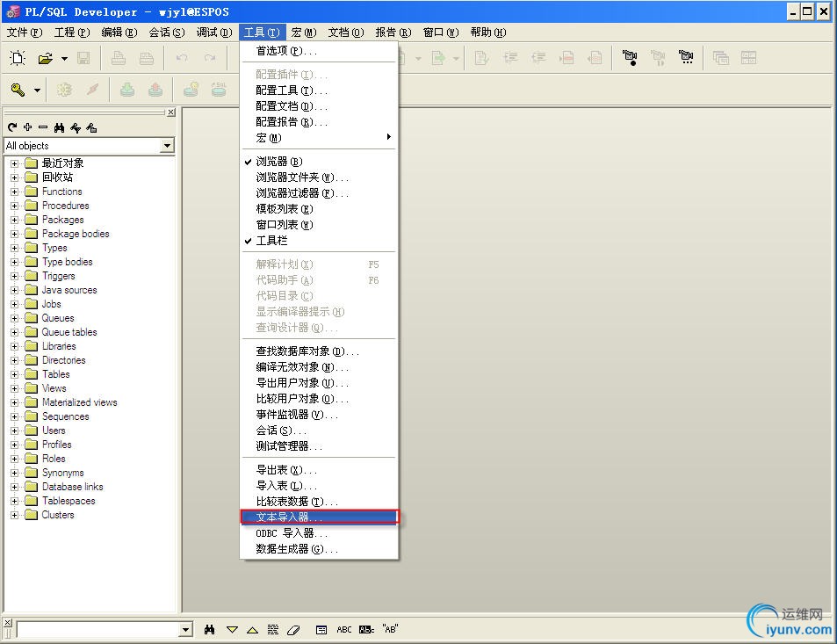Image resolution: width=837 pixels, height=644 pixels.
Task: Open the 编辑 (E) menu
Action: pos(119,33)
